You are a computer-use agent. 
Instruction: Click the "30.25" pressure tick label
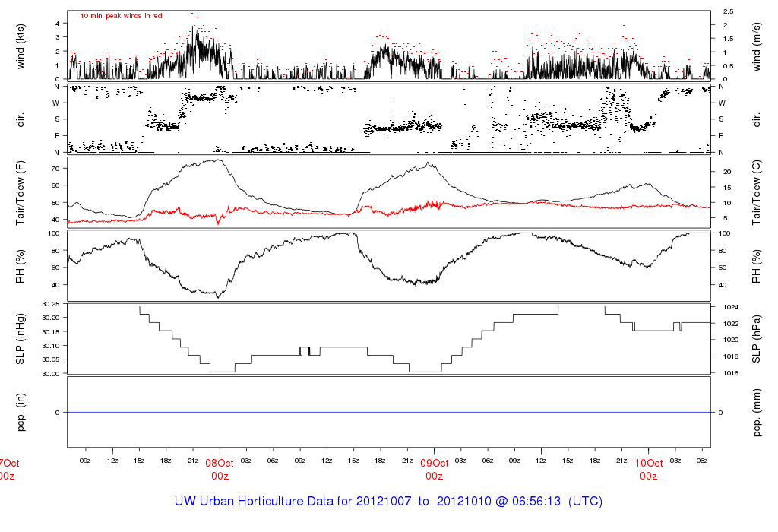(52, 304)
